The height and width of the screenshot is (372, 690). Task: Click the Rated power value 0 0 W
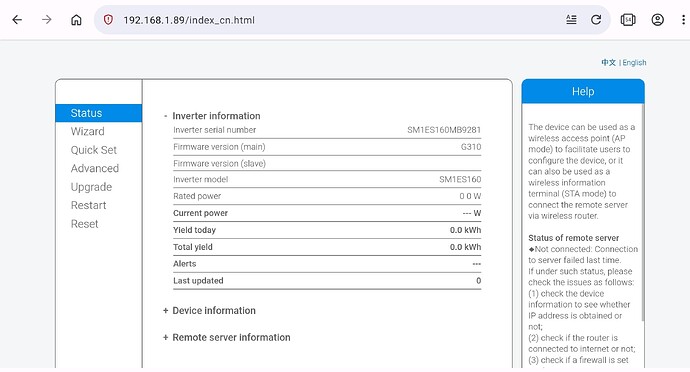[x=470, y=196]
